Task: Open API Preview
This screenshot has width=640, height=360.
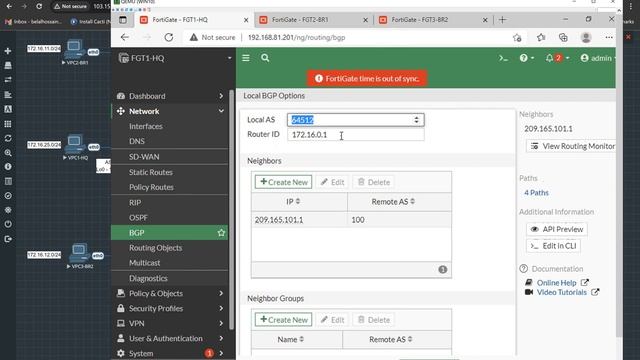Action: tap(557, 229)
